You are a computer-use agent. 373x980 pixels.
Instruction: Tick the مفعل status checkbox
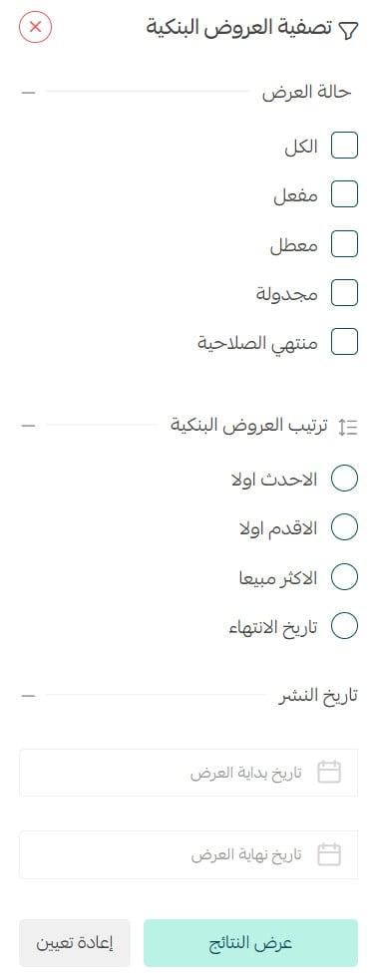point(344,194)
